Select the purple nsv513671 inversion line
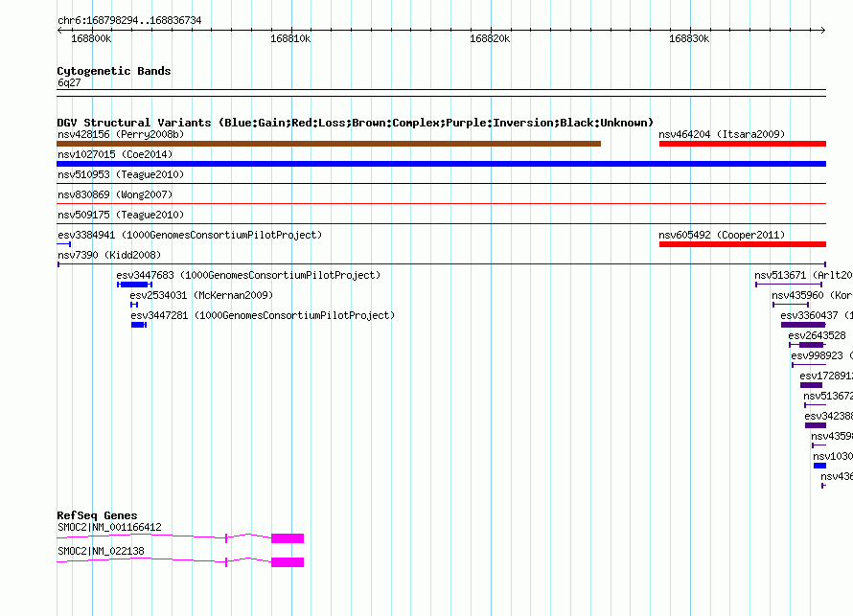The width and height of the screenshot is (853, 616). click(x=789, y=285)
